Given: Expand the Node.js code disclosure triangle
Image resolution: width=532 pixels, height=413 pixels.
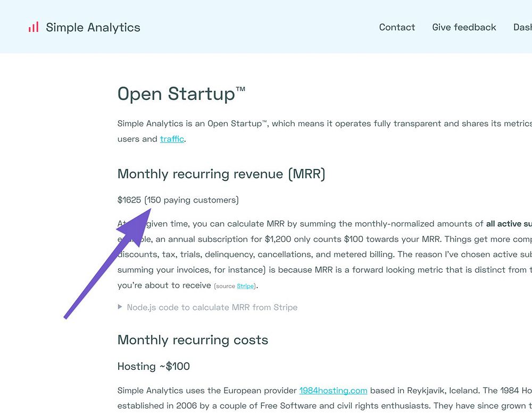Looking at the screenshot, I should 120,307.
